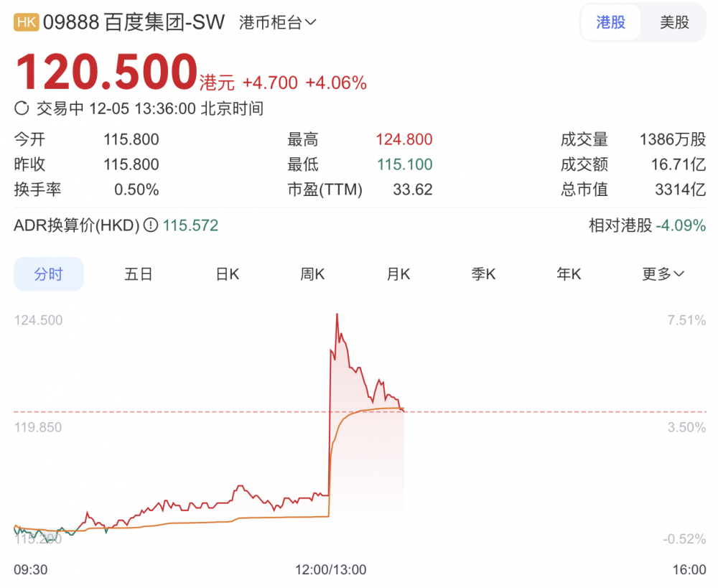Click the HK market badge icon
This screenshot has width=718, height=588.
coord(27,22)
